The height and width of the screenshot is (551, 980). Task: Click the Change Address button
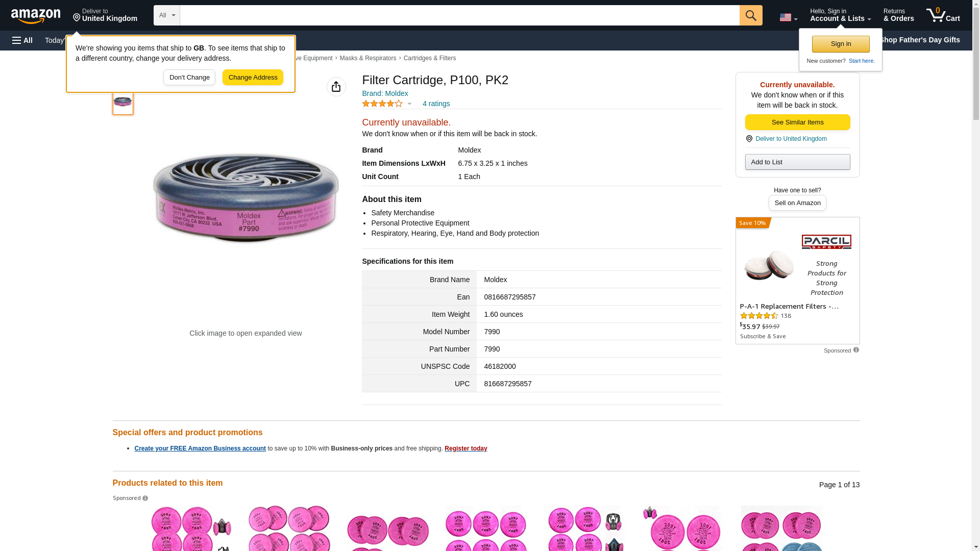(x=253, y=78)
